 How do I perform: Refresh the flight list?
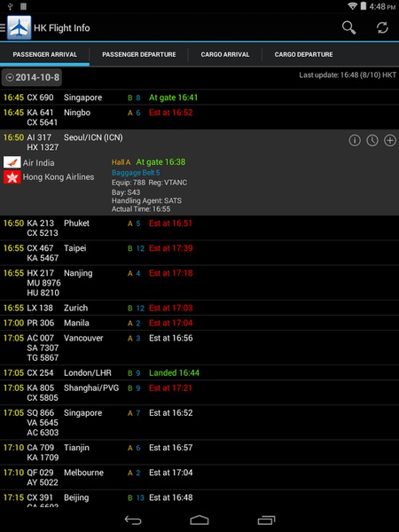click(382, 27)
